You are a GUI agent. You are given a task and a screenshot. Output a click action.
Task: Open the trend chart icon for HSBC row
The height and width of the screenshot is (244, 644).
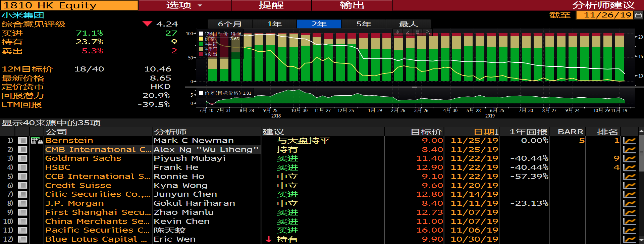(x=629, y=167)
